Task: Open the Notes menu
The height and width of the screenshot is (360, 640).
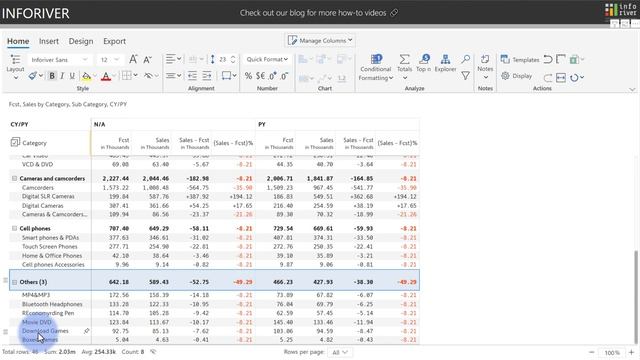Action: click(485, 67)
